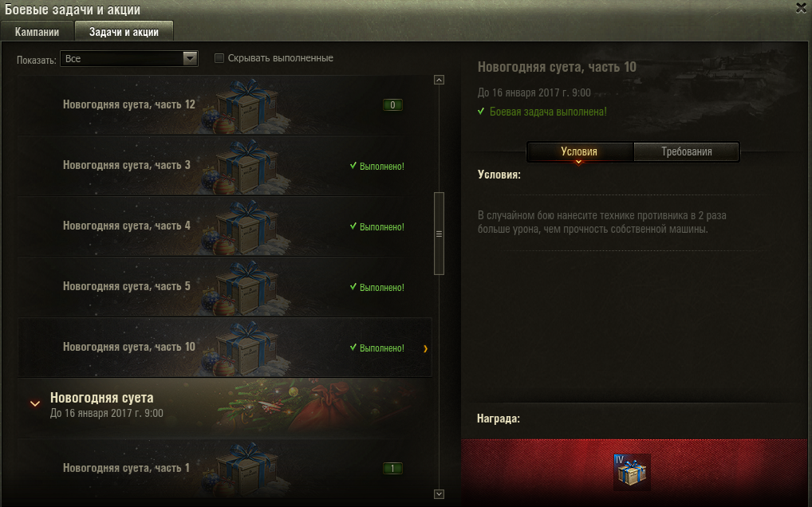
Task: Select the Новогодняя суета, часть 4 task
Action: pos(225,226)
